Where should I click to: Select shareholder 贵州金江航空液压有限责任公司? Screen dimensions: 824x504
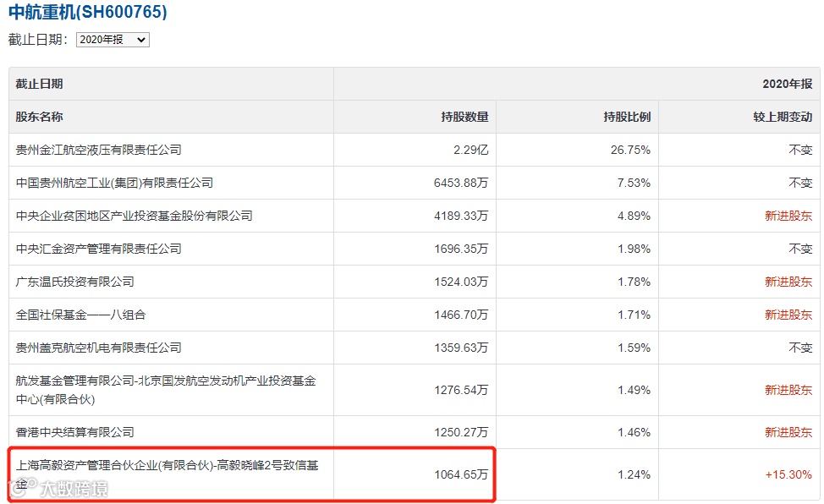99,150
